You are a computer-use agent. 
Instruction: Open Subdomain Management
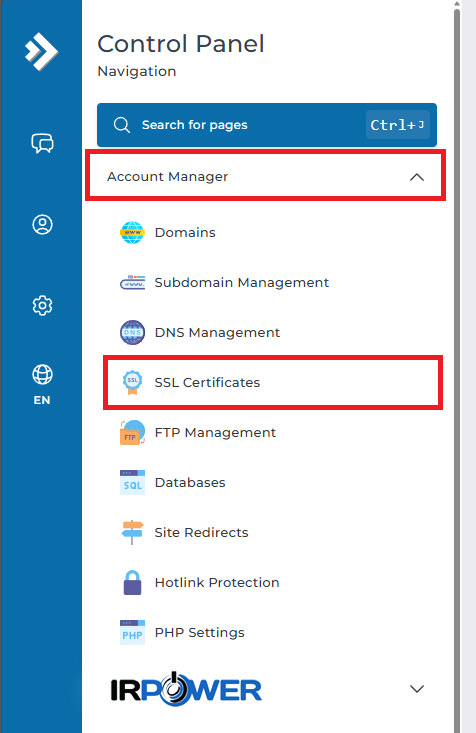pos(242,282)
